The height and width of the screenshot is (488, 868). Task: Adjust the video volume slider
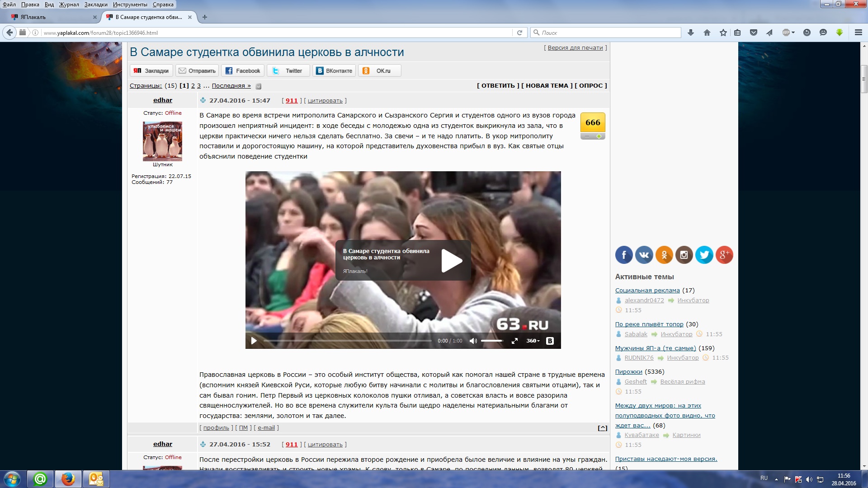(x=492, y=341)
